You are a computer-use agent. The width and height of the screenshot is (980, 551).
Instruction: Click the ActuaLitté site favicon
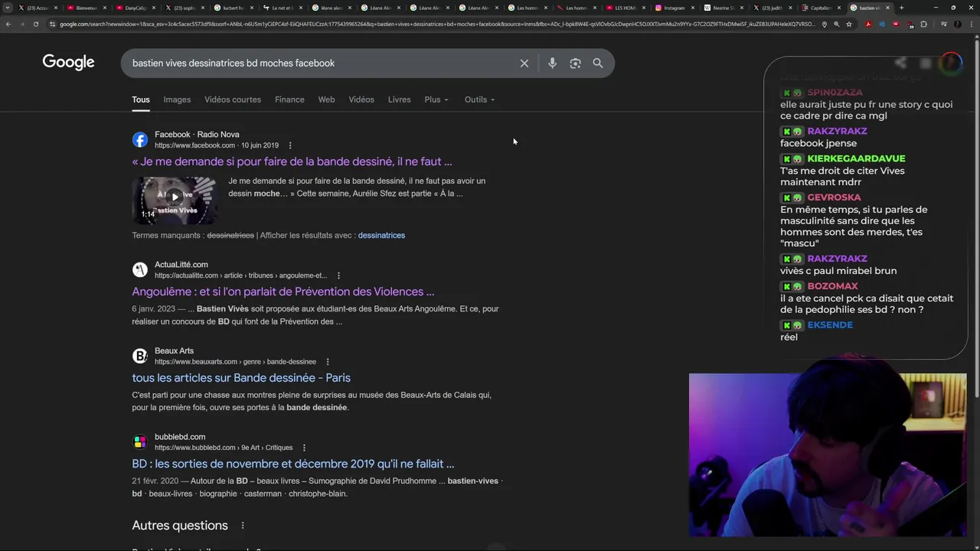point(139,269)
